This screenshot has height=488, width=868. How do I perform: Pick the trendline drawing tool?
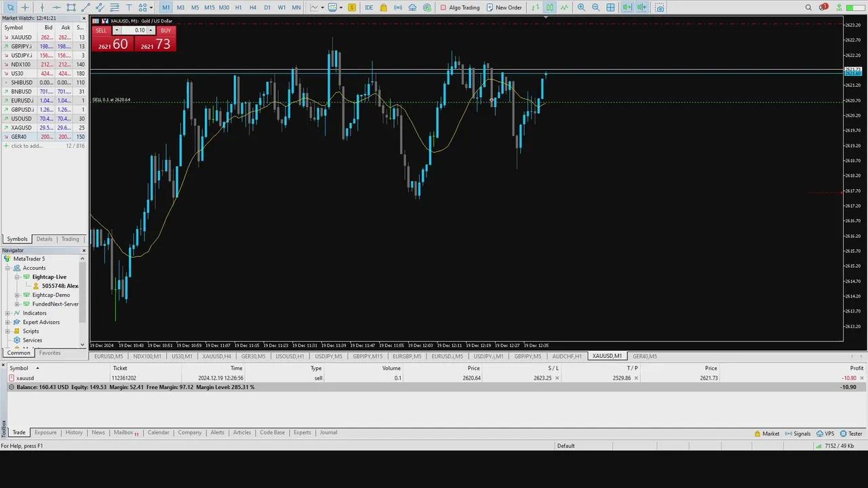coord(85,7)
